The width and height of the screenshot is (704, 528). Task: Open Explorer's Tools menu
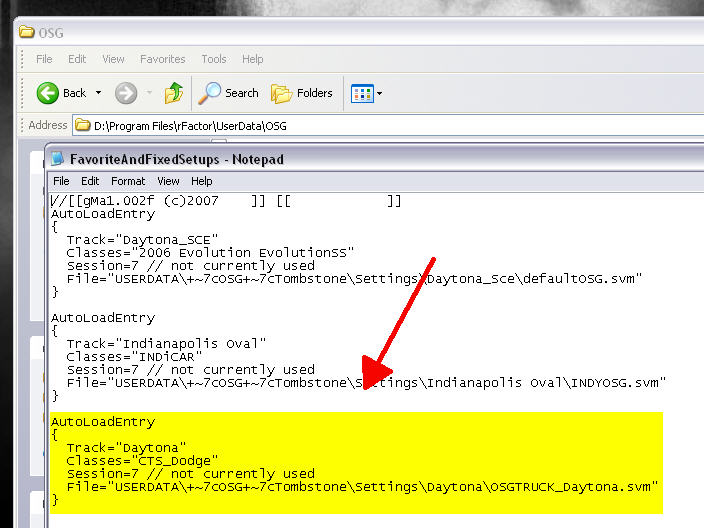pos(214,59)
